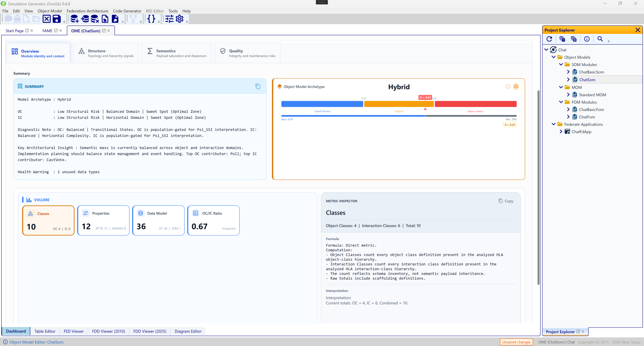
Task: Click the Save floppy disk toolbar icon
Action: click(x=57, y=19)
